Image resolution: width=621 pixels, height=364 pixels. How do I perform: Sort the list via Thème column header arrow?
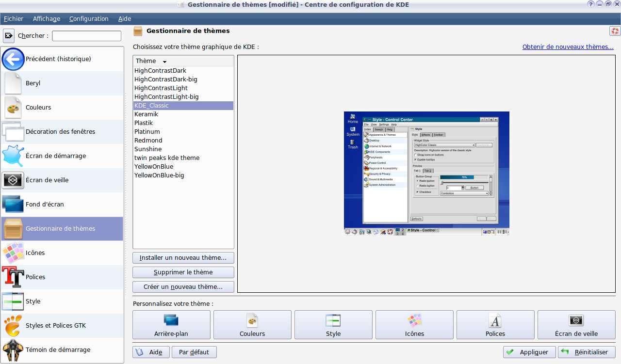pos(164,62)
